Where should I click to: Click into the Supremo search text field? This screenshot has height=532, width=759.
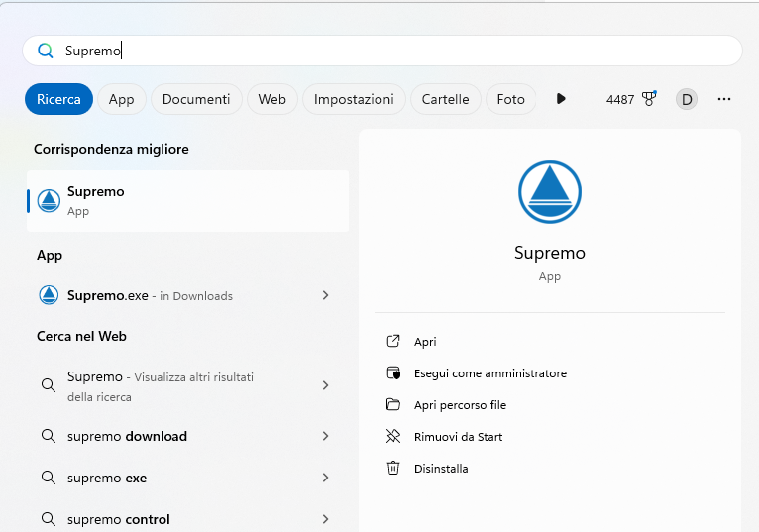tap(382, 51)
